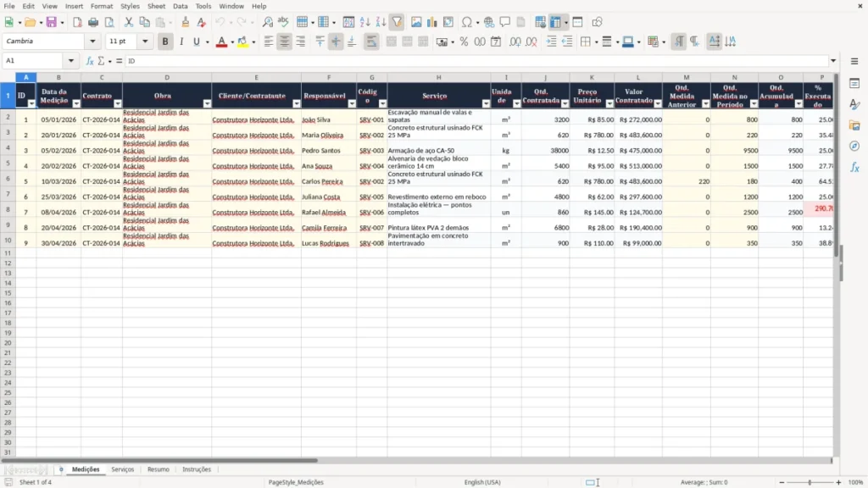This screenshot has height=488, width=868.
Task: Expand the formula bar arrow
Action: (x=833, y=61)
